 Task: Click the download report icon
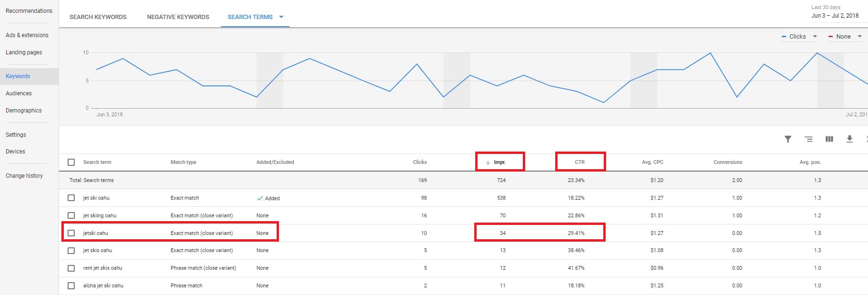pos(849,139)
